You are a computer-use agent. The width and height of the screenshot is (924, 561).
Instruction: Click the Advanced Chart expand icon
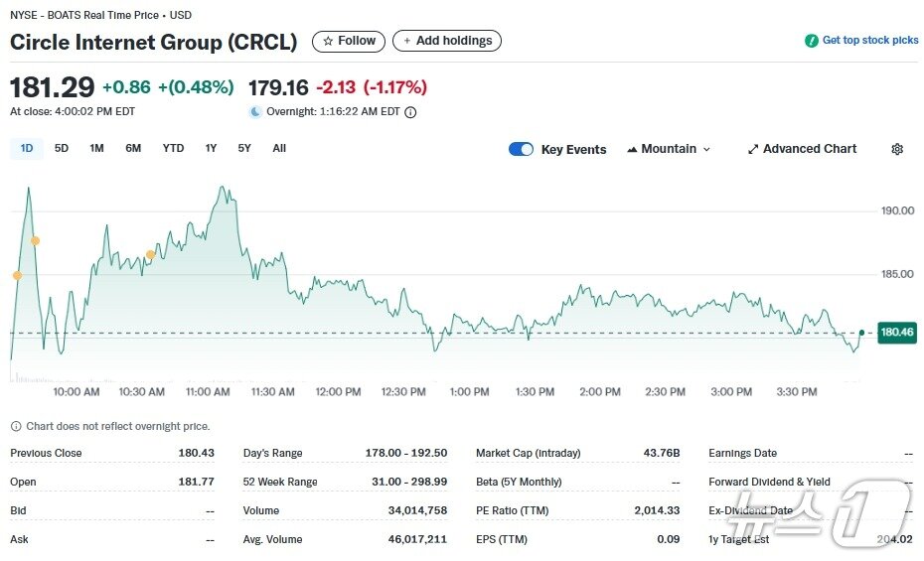click(753, 149)
